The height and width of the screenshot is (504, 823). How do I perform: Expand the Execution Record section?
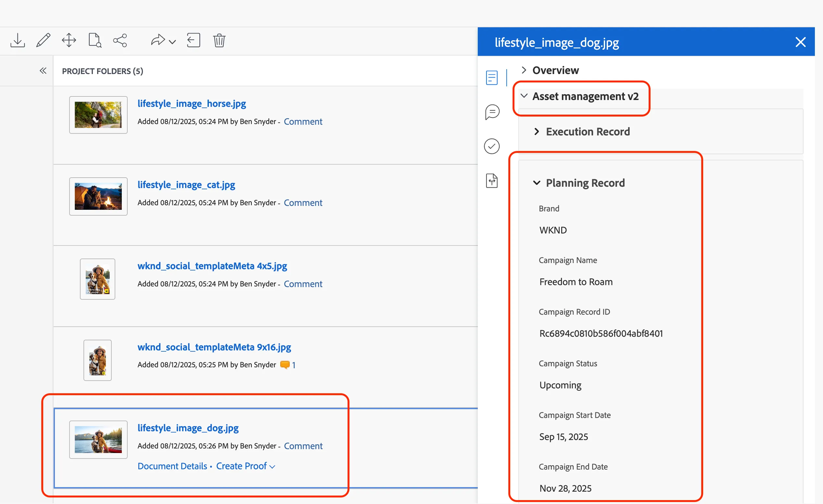[x=537, y=132]
